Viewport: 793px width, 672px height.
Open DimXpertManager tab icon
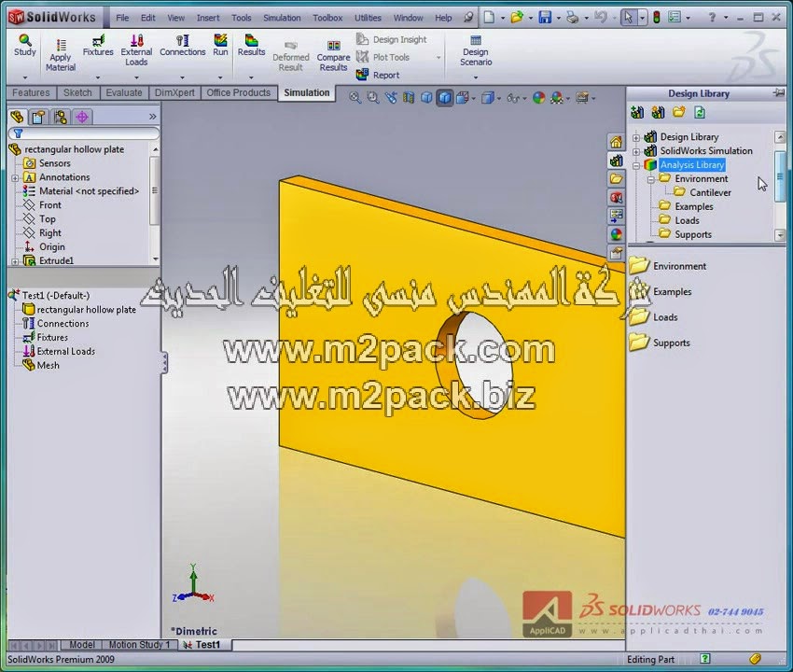[82, 118]
